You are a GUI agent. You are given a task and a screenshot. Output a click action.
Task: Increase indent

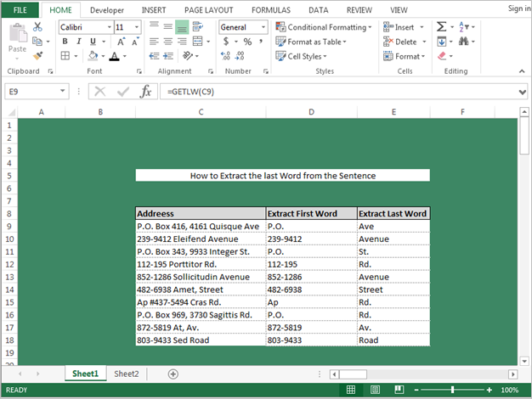168,55
